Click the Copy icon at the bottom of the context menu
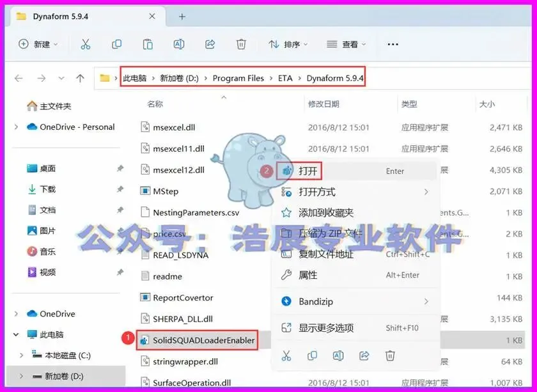Image resolution: width=537 pixels, height=392 pixels. point(312,356)
